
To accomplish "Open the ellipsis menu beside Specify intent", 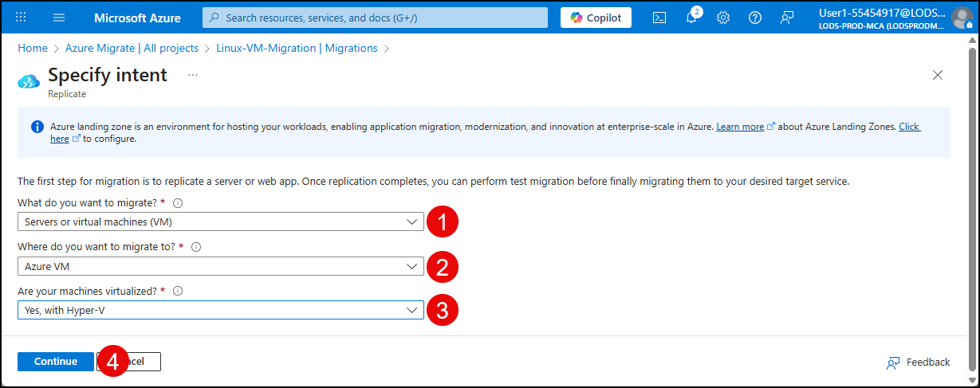I will [193, 75].
